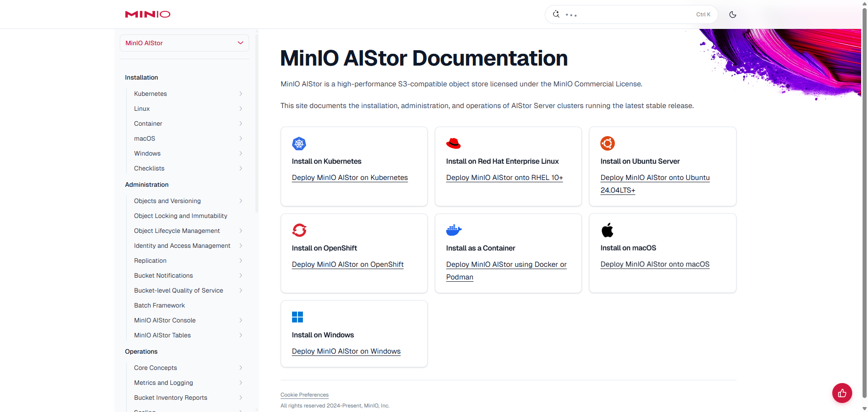Expand the Replication chevron

(241, 260)
